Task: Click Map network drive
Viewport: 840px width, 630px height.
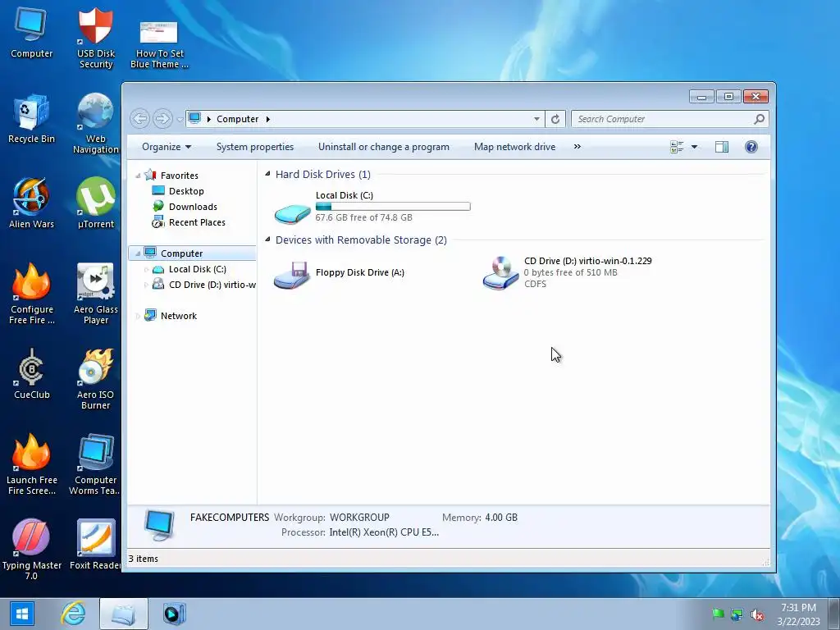Action: tap(514, 147)
